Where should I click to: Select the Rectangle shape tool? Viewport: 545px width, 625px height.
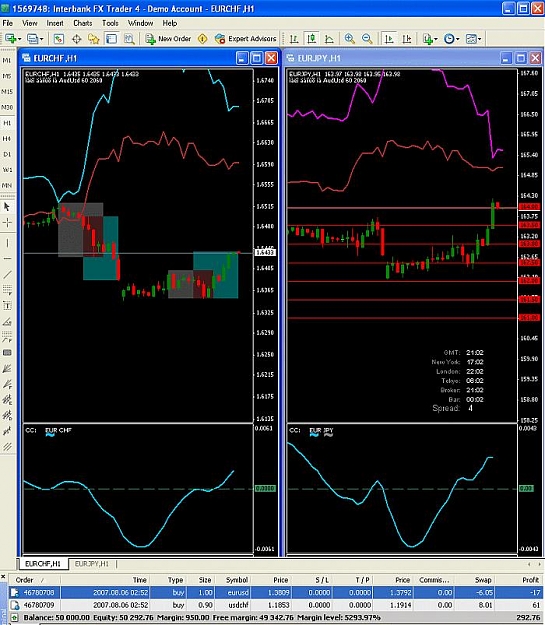point(7,353)
